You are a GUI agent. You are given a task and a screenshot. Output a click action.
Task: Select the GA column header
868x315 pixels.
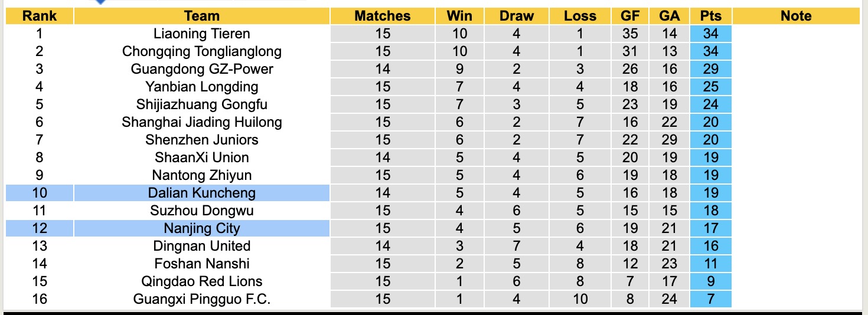670,16
